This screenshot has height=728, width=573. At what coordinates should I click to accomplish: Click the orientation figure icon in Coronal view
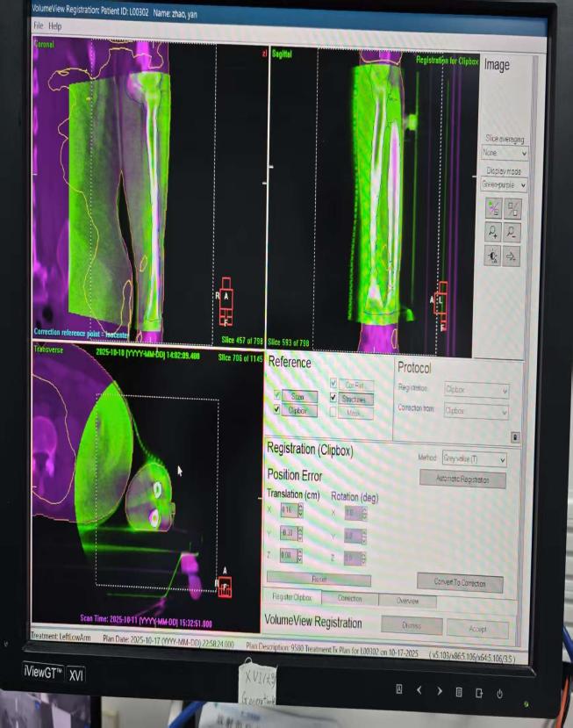[x=226, y=302]
